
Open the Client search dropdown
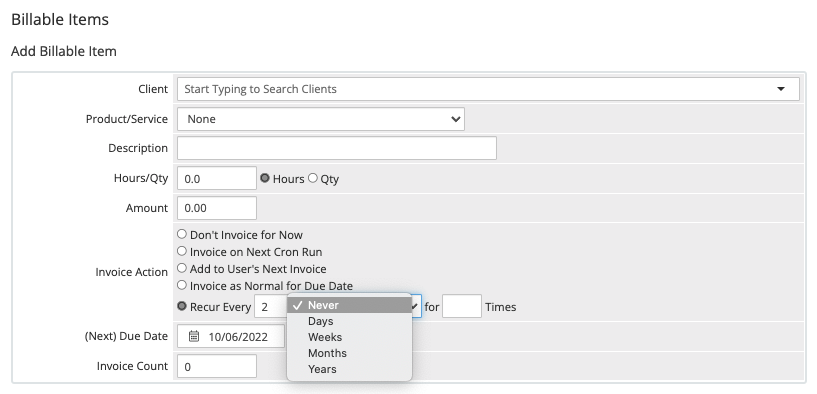point(488,89)
